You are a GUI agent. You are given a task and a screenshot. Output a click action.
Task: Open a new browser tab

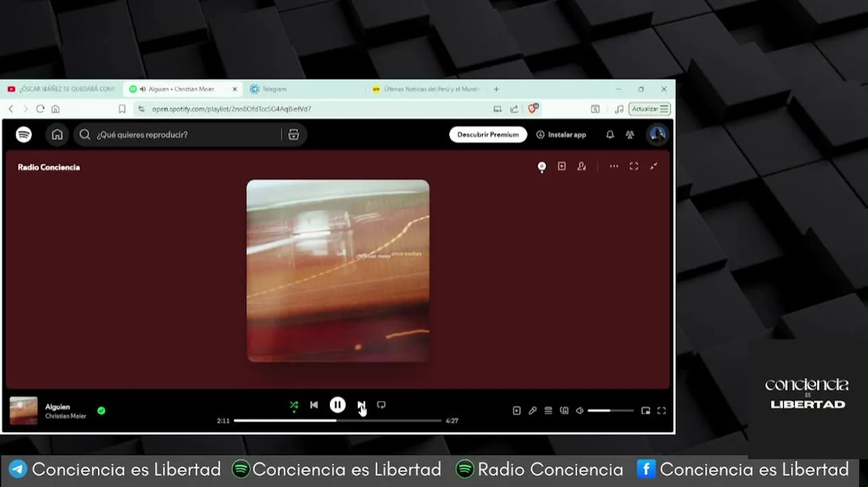[496, 89]
